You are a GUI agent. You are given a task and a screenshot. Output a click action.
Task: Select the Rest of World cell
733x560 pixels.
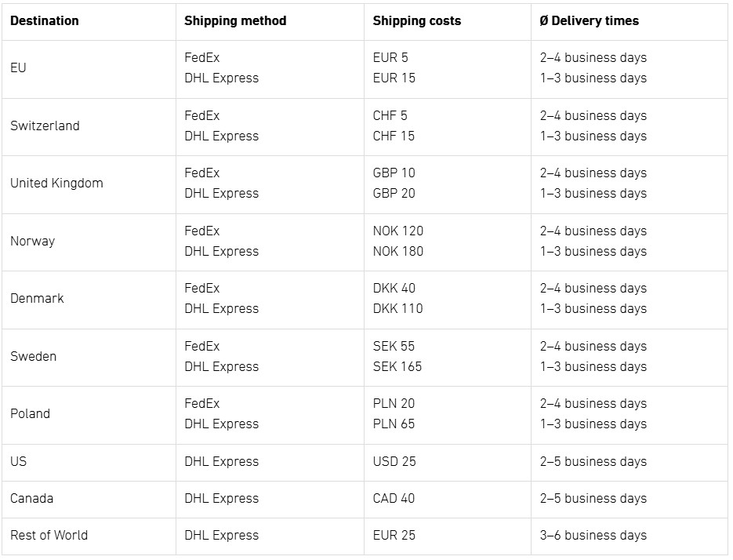49,535
